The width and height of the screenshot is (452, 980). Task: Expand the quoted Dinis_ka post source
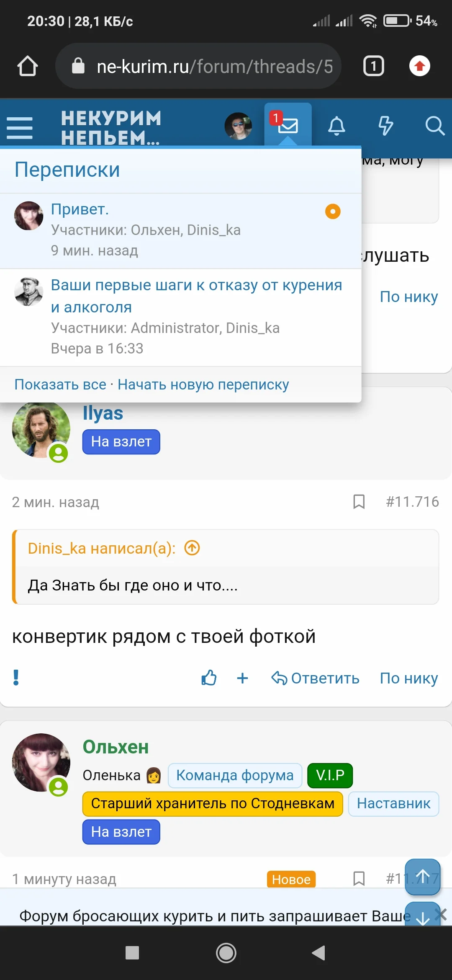[192, 548]
